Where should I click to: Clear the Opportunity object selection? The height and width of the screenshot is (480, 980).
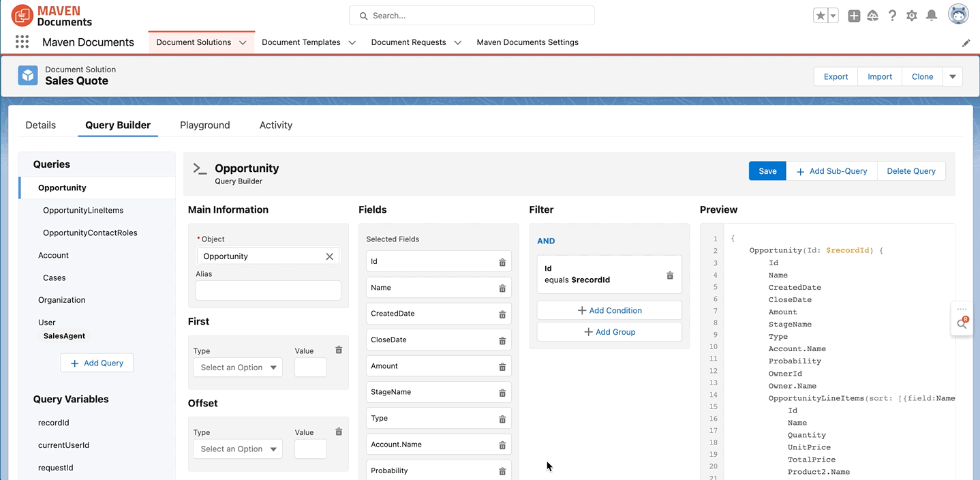[330, 256]
